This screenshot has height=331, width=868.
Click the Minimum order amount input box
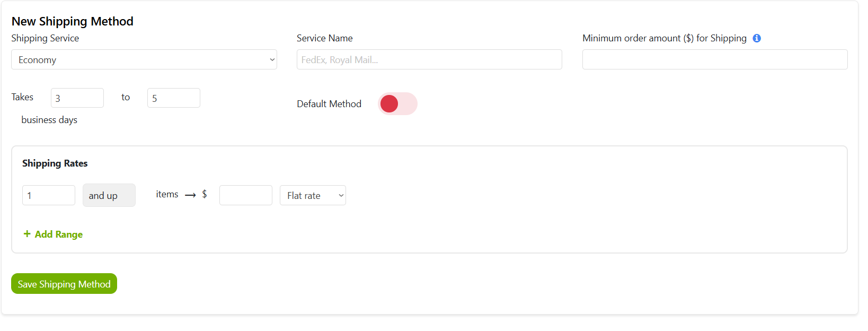pos(714,60)
